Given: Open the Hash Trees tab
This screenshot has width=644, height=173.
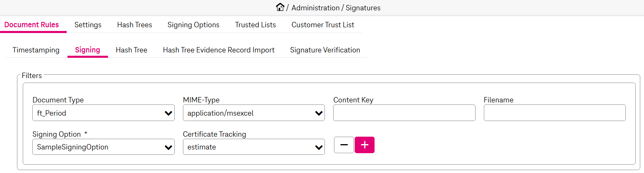Looking at the screenshot, I should [x=135, y=25].
